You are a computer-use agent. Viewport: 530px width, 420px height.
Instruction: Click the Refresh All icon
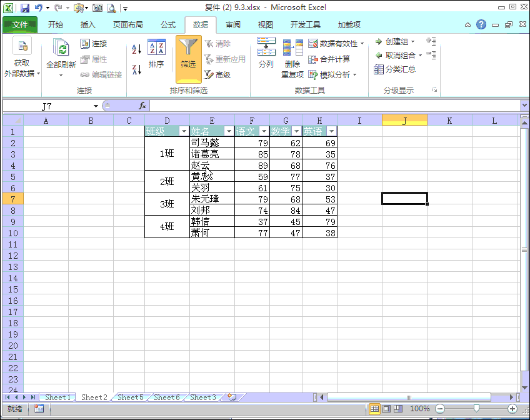61,47
